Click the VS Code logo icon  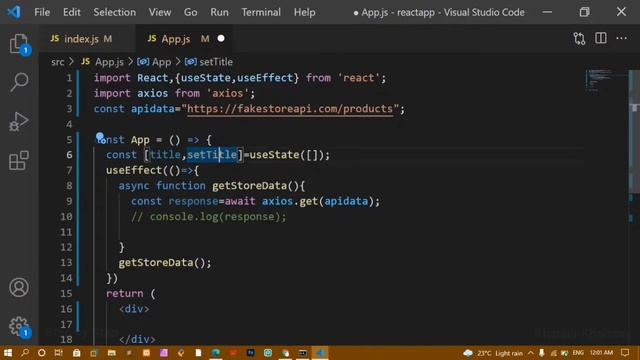[13, 12]
